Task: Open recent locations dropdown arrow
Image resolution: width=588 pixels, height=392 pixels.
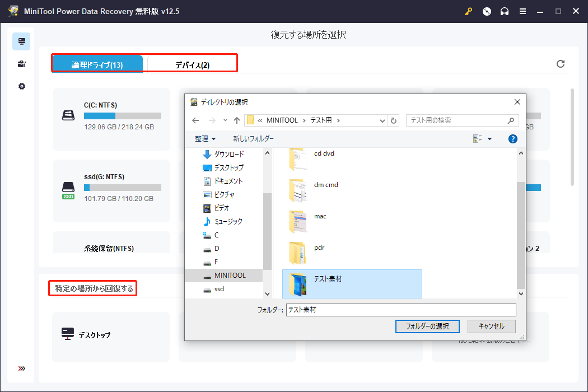Action: pyautogui.click(x=225, y=120)
